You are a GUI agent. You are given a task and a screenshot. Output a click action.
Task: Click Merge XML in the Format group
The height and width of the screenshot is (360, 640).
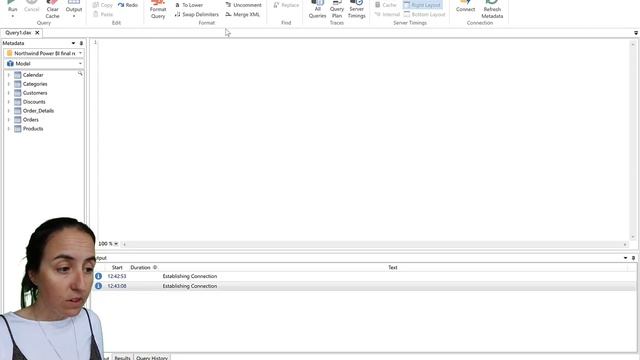[242, 14]
